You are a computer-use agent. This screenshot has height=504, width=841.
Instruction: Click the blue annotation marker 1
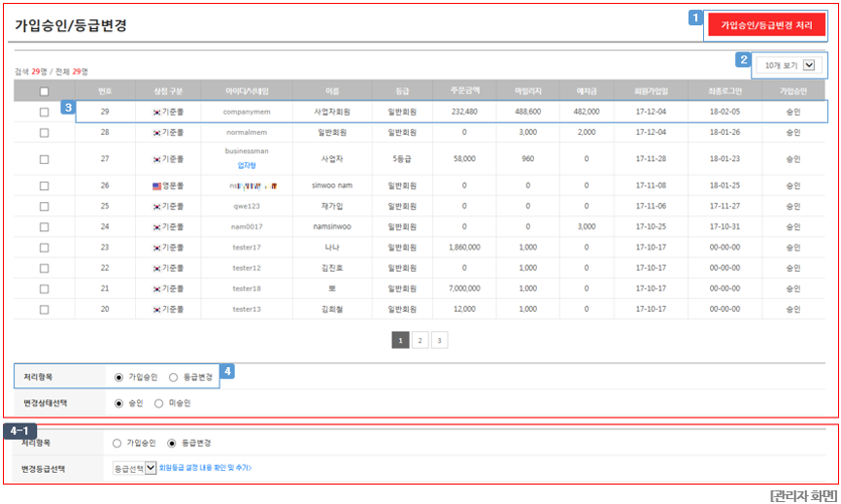695,17
